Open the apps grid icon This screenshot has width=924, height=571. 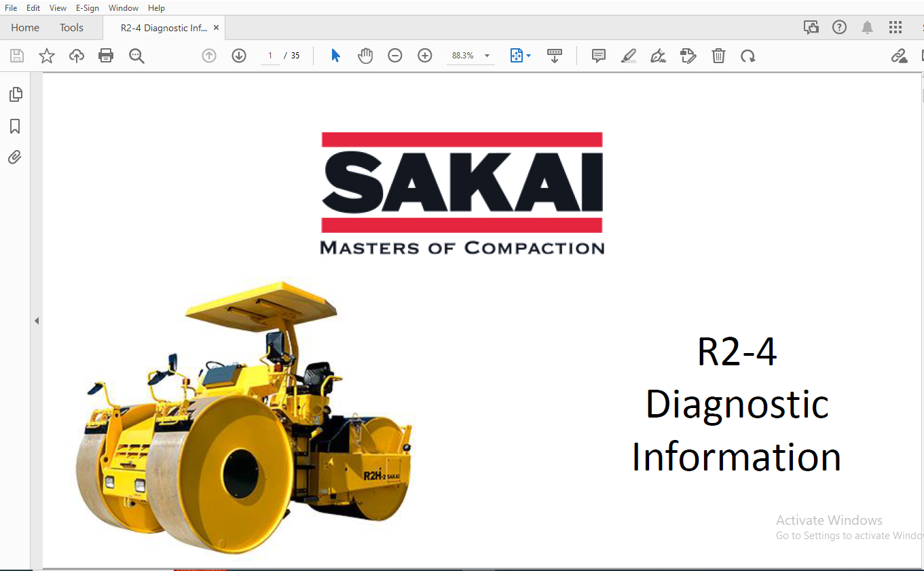(x=895, y=27)
